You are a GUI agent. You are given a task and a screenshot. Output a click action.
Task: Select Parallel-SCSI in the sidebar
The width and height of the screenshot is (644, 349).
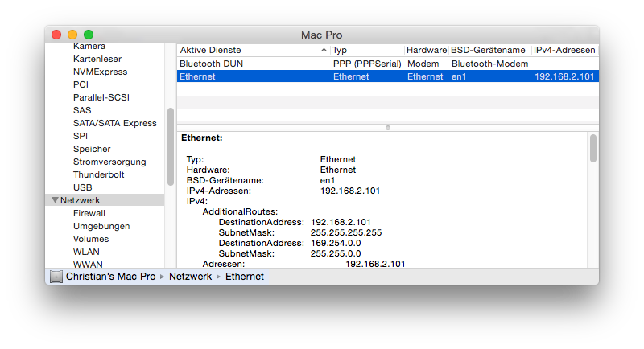coord(101,97)
